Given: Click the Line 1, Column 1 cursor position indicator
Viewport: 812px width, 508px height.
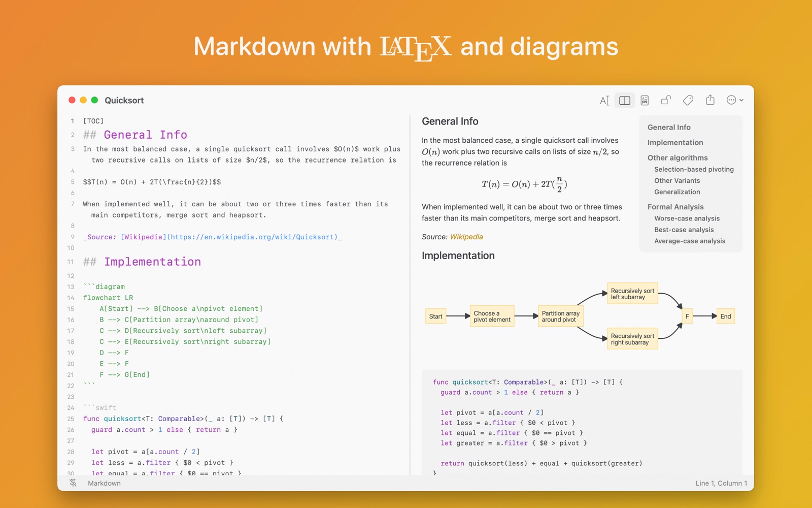Looking at the screenshot, I should pyautogui.click(x=721, y=483).
